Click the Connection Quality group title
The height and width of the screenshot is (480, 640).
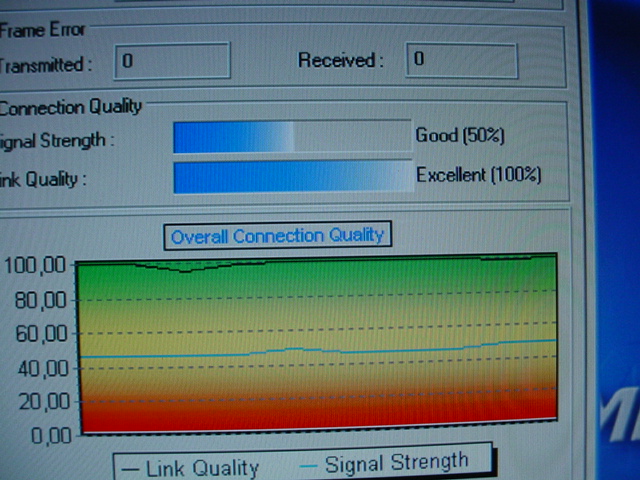(71, 107)
